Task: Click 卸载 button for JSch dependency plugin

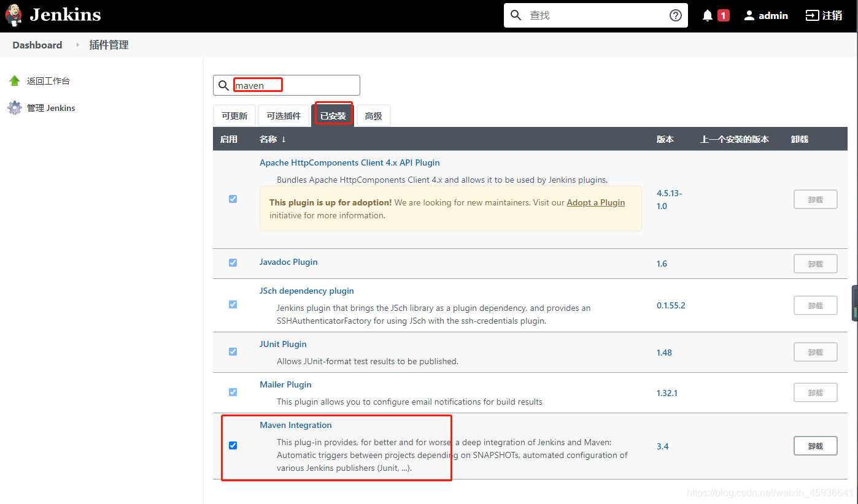Action: pyautogui.click(x=815, y=305)
